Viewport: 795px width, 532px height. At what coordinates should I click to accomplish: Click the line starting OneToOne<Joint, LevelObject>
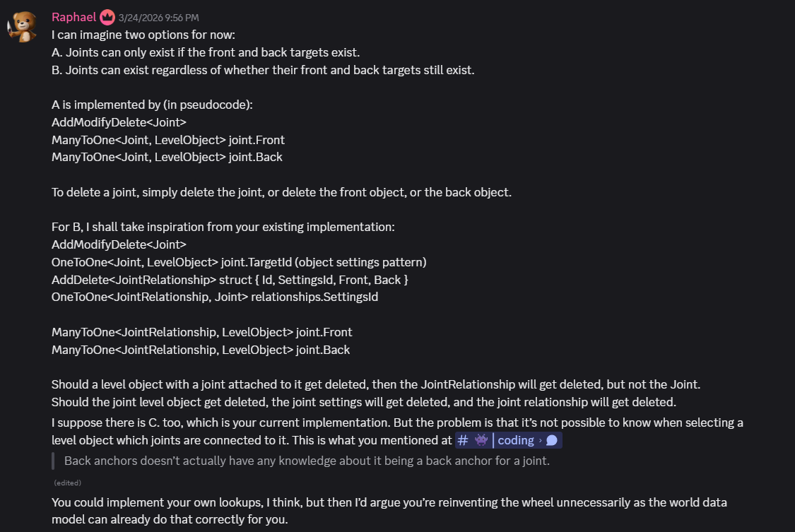239,262
